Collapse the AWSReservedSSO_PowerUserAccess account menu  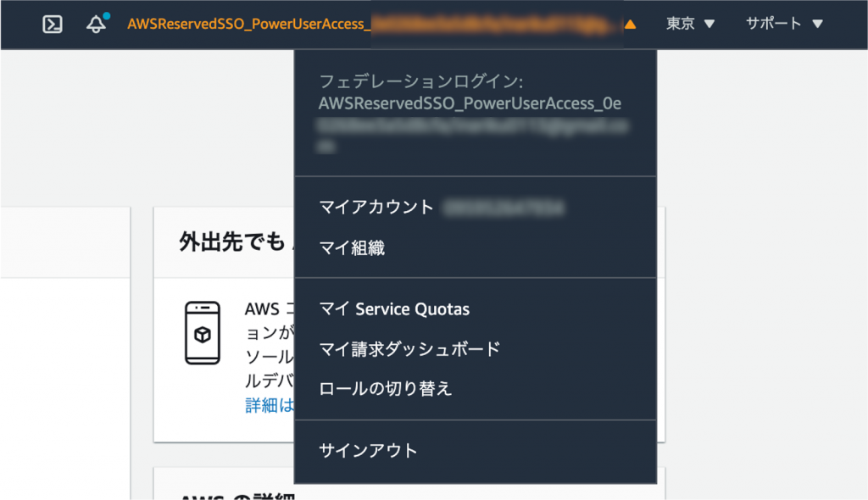coord(381,25)
